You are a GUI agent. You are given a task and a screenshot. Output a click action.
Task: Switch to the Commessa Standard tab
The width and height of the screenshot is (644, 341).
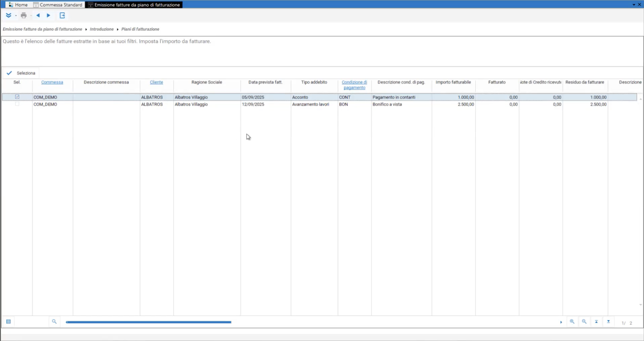coord(58,5)
